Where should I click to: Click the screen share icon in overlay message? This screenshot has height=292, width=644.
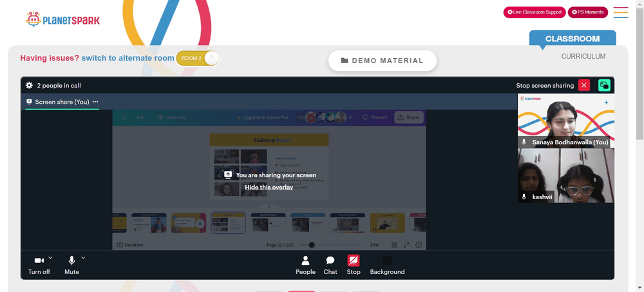click(229, 175)
